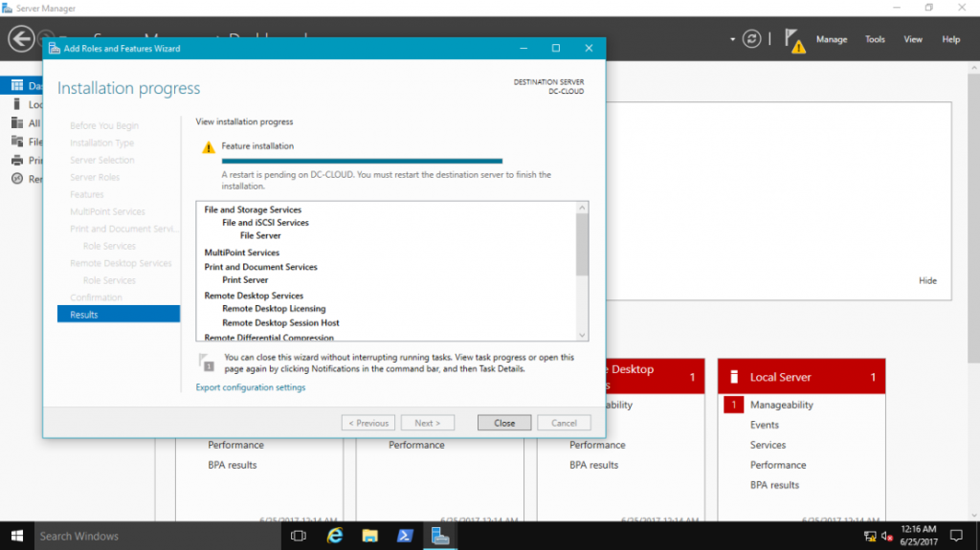
Task: Select Remote Desktop Licensing entry
Action: pos(274,309)
